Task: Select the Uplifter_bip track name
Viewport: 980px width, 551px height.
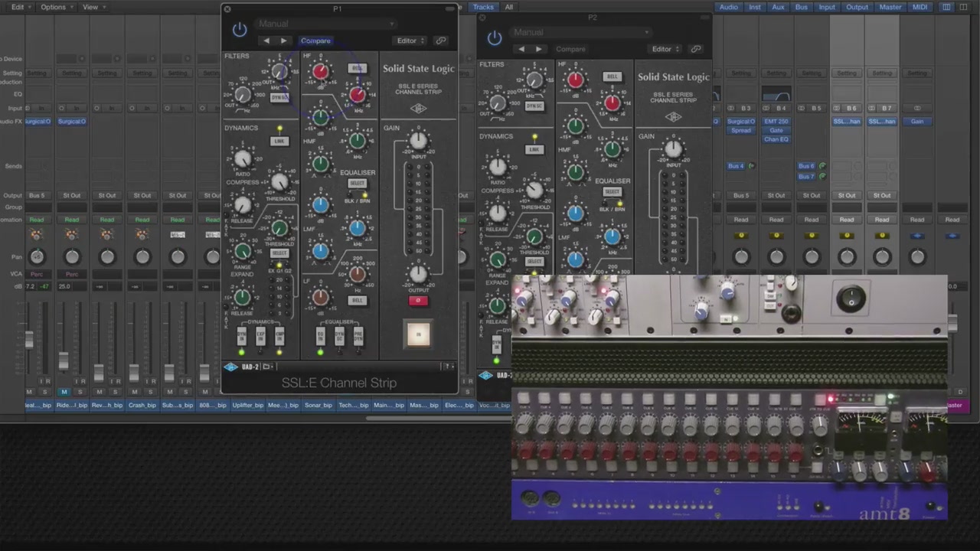Action: pos(248,406)
